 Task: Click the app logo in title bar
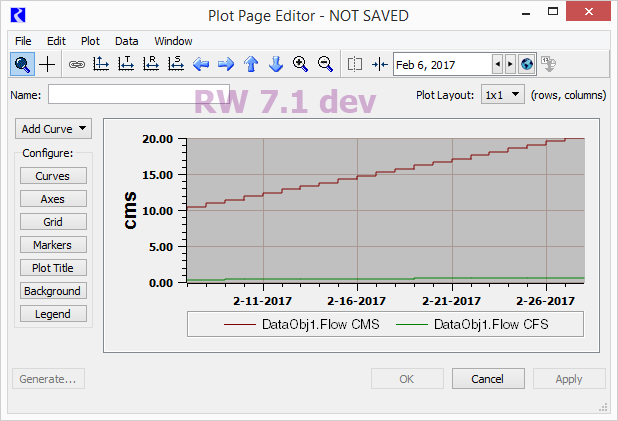pyautogui.click(x=18, y=16)
